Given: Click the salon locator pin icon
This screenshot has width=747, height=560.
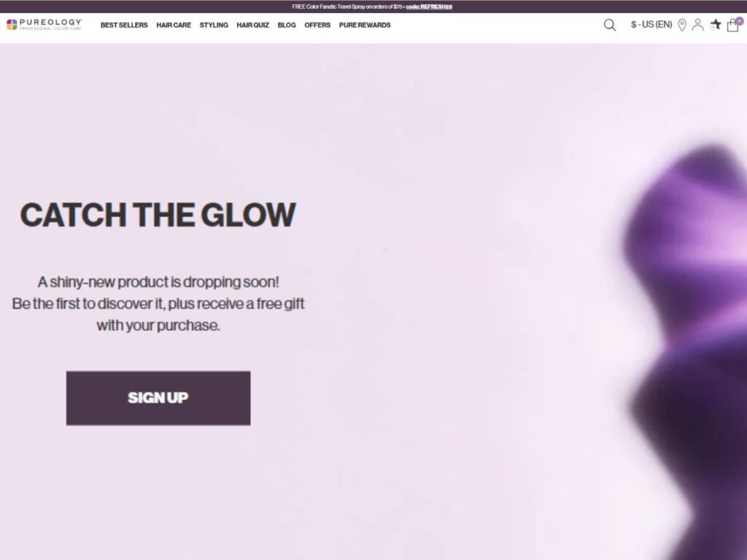Looking at the screenshot, I should [x=682, y=25].
